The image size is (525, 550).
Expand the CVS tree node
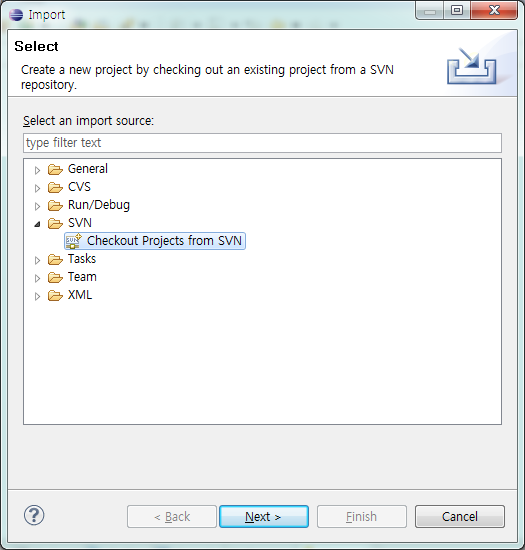[37, 188]
